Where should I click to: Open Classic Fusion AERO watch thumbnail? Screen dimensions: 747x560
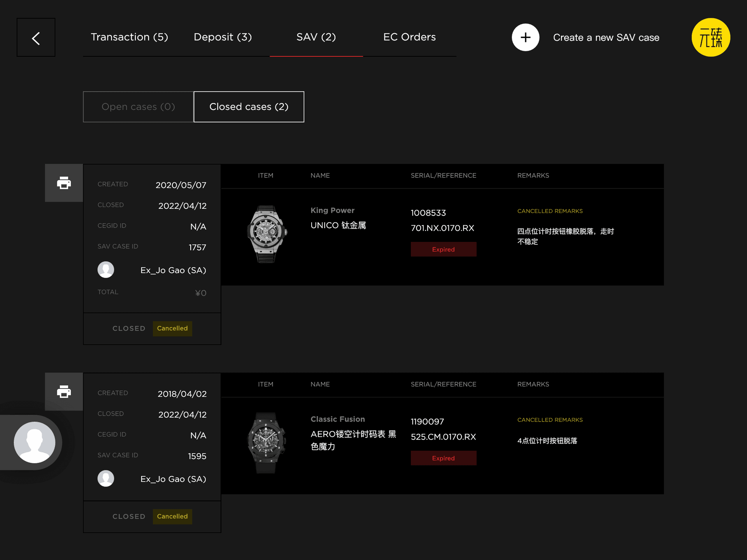pyautogui.click(x=267, y=443)
